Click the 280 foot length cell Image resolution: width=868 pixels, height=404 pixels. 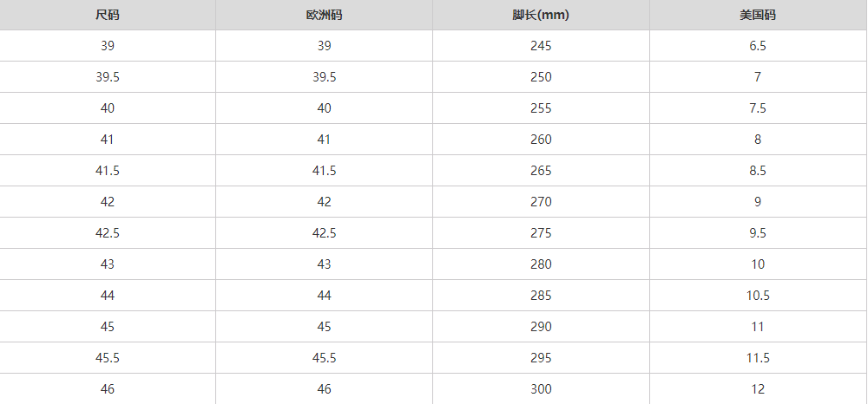[x=541, y=264]
